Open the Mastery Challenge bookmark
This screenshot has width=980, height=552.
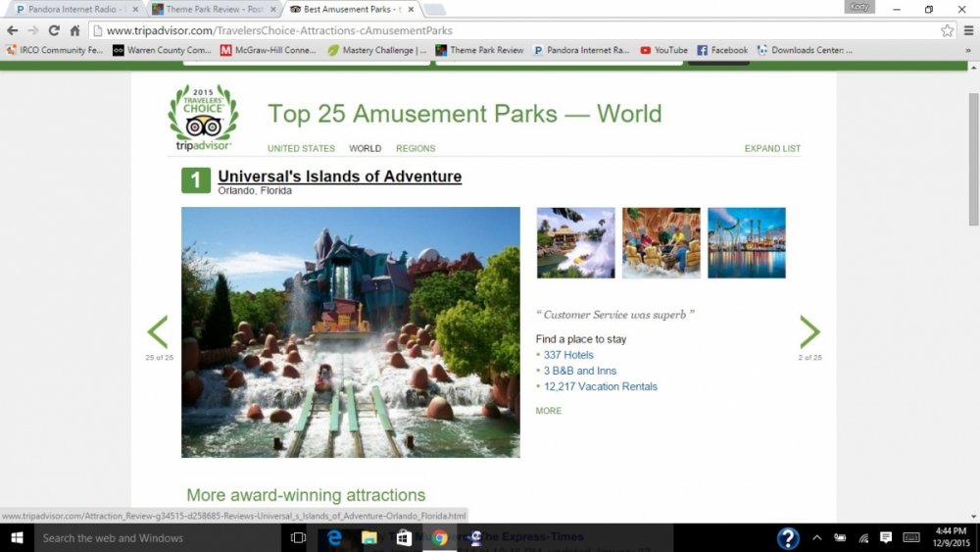click(x=377, y=50)
